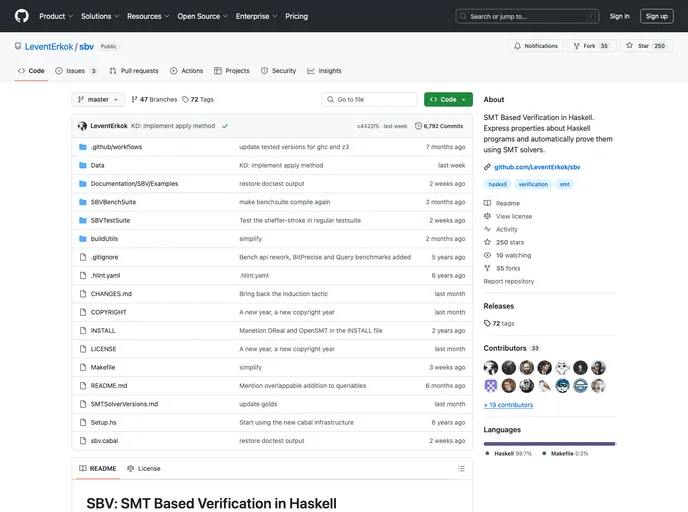
Task: Open the Setup.hs file name
Action: (104, 422)
